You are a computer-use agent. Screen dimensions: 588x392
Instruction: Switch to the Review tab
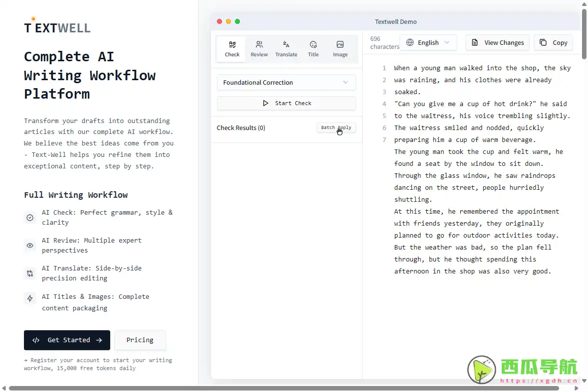[x=259, y=49]
